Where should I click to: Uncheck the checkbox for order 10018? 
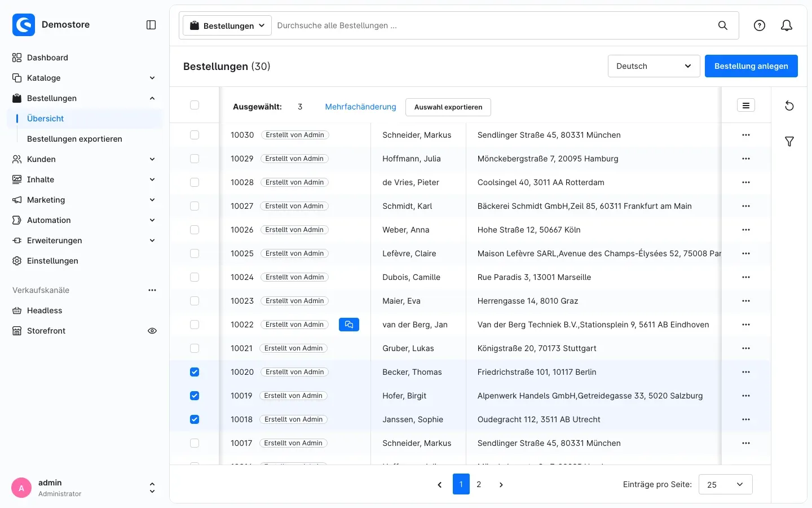195,419
